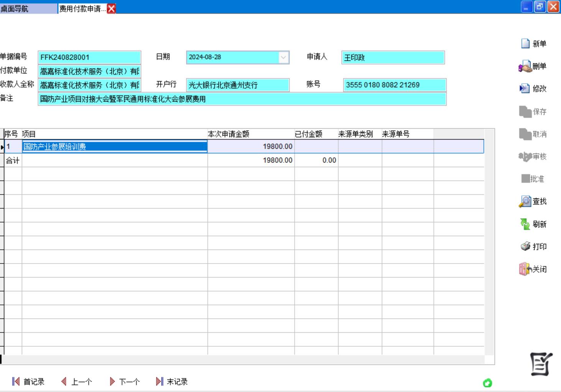Close the 费用付款申请 tab
Screen dimensions: 561x392
(112, 8)
